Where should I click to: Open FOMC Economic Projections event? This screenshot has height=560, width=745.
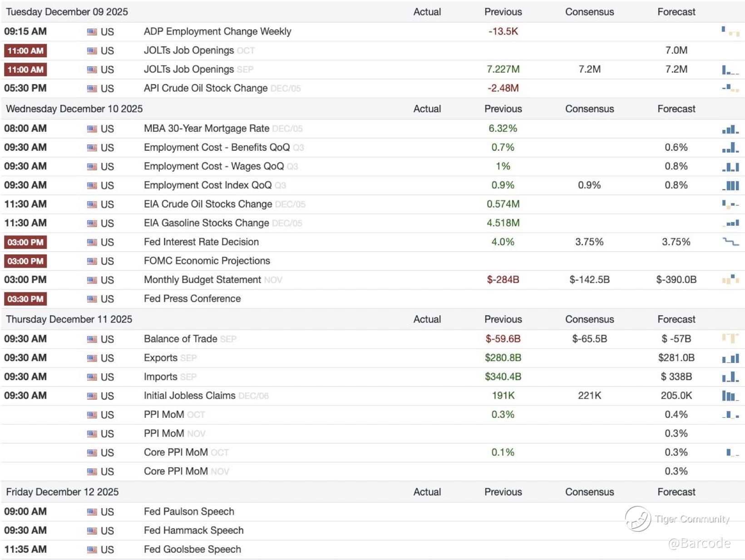point(207,261)
